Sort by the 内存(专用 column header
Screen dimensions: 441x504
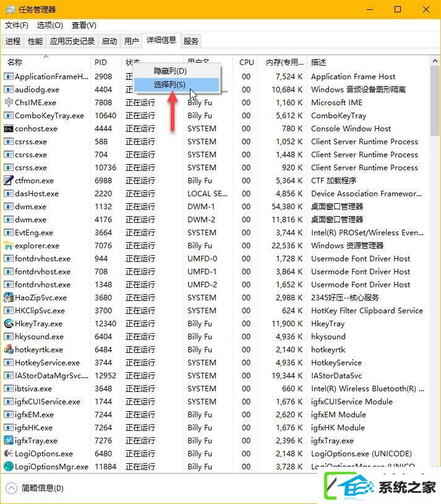pos(283,62)
